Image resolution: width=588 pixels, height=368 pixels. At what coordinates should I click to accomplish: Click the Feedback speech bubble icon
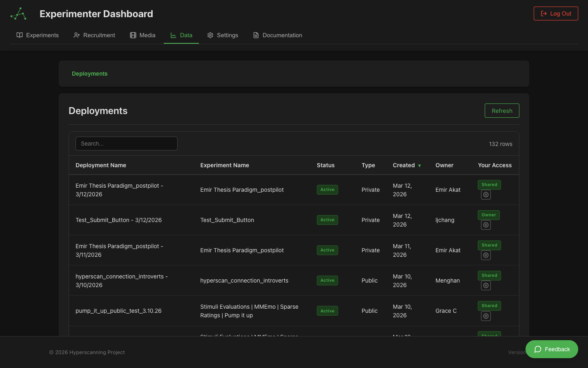[538, 349]
